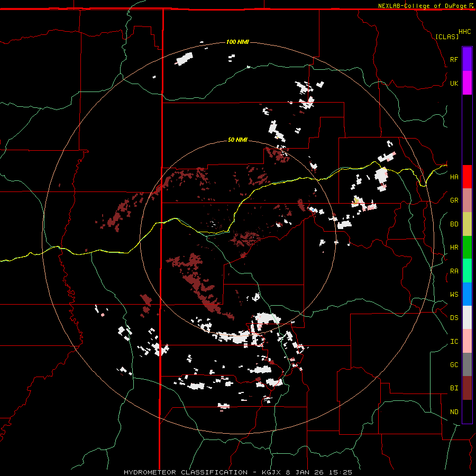Select the brown BI biological swatch

(x=467, y=388)
